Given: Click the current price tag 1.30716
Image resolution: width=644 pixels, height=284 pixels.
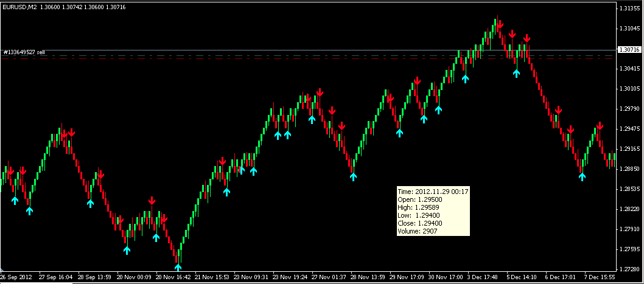Looking at the screenshot, I should (631, 50).
